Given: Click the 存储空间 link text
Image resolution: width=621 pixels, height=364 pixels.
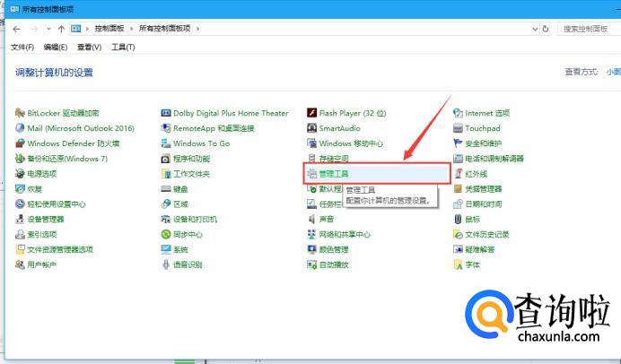Looking at the screenshot, I should (x=334, y=159).
